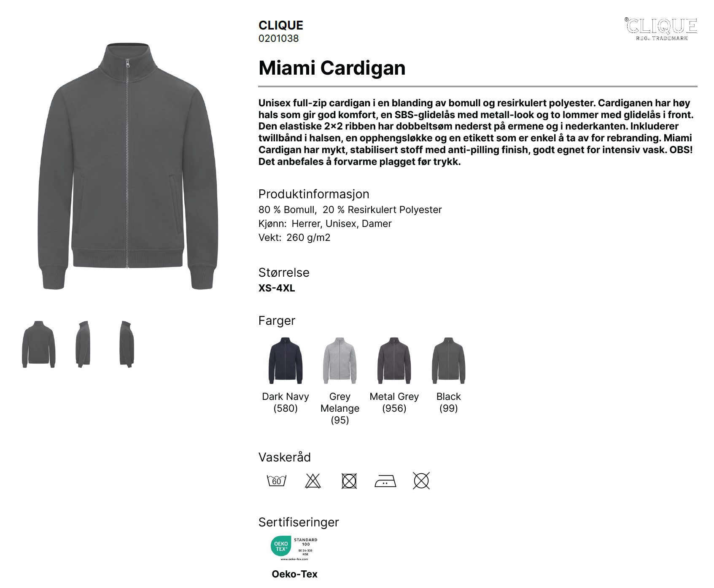
Task: Click the do not tumble dry icon
Action: [x=349, y=481]
